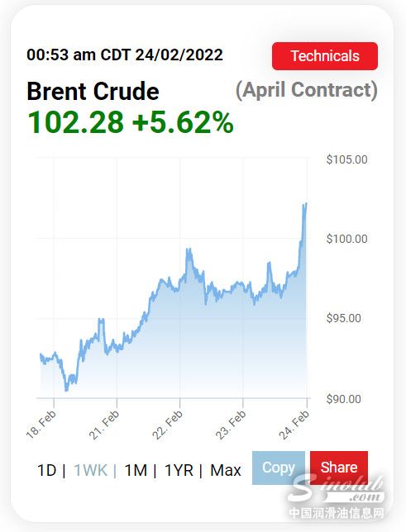
Task: Copy the chart with Copy button
Action: tap(279, 468)
